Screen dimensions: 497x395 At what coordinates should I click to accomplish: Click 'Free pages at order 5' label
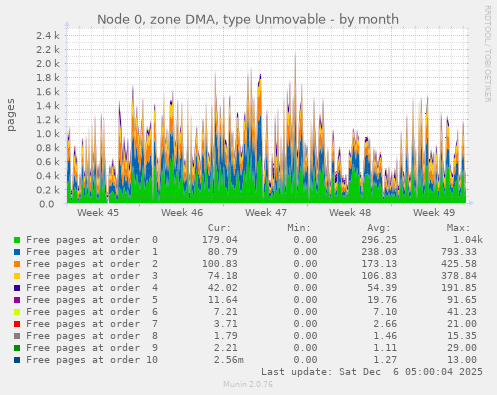click(92, 300)
